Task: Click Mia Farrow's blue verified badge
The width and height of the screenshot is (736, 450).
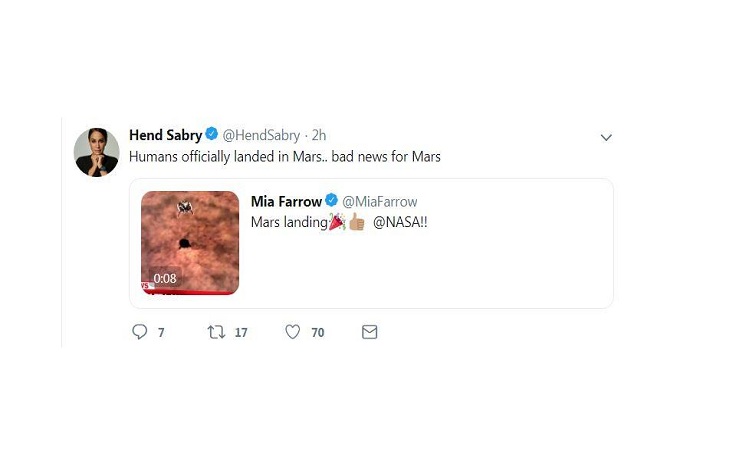Action: coord(331,202)
